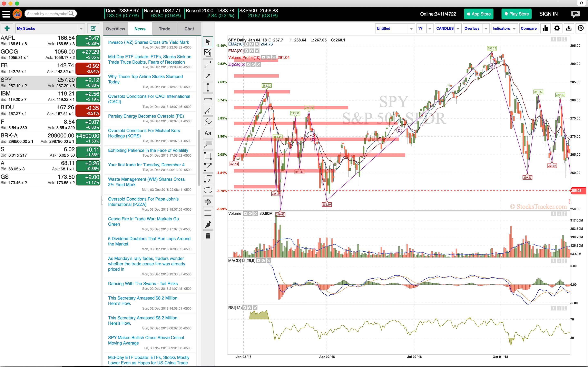Click the download chart icon
588x367 pixels.
click(x=569, y=28)
